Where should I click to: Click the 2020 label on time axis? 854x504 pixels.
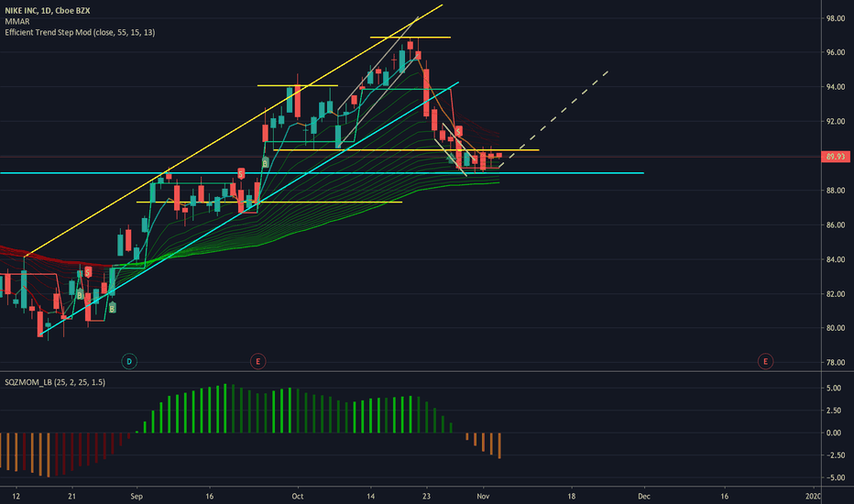coord(813,497)
